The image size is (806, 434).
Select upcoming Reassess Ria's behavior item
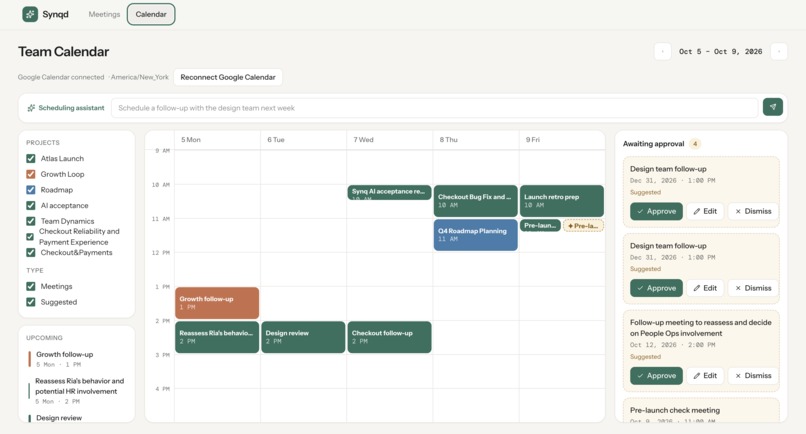point(77,391)
